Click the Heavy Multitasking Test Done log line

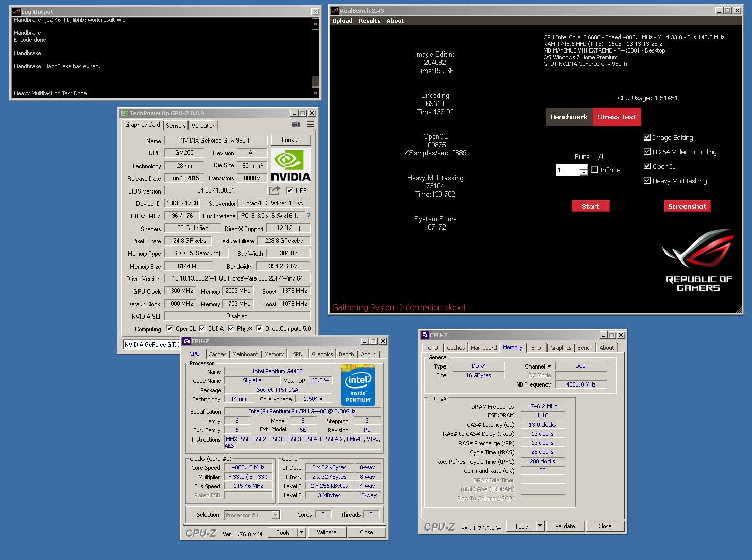[x=51, y=93]
